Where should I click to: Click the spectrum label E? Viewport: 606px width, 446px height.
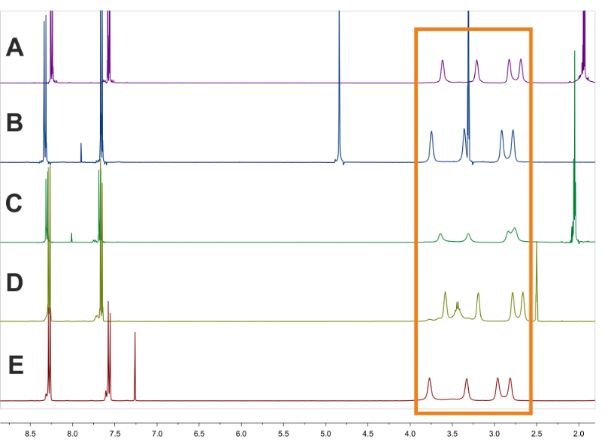[14, 365]
